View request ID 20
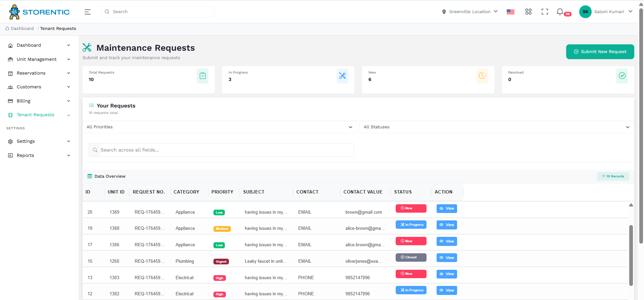The width and height of the screenshot is (644, 300). click(x=447, y=209)
